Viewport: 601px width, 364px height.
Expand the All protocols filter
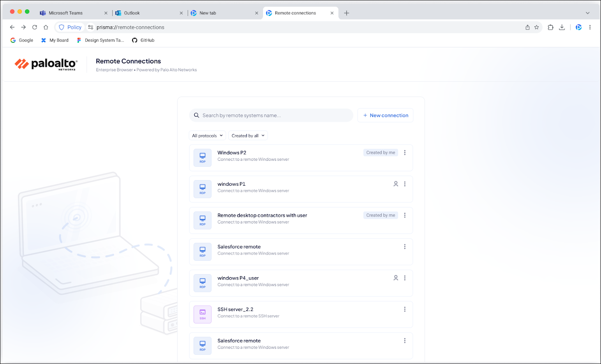[208, 135]
